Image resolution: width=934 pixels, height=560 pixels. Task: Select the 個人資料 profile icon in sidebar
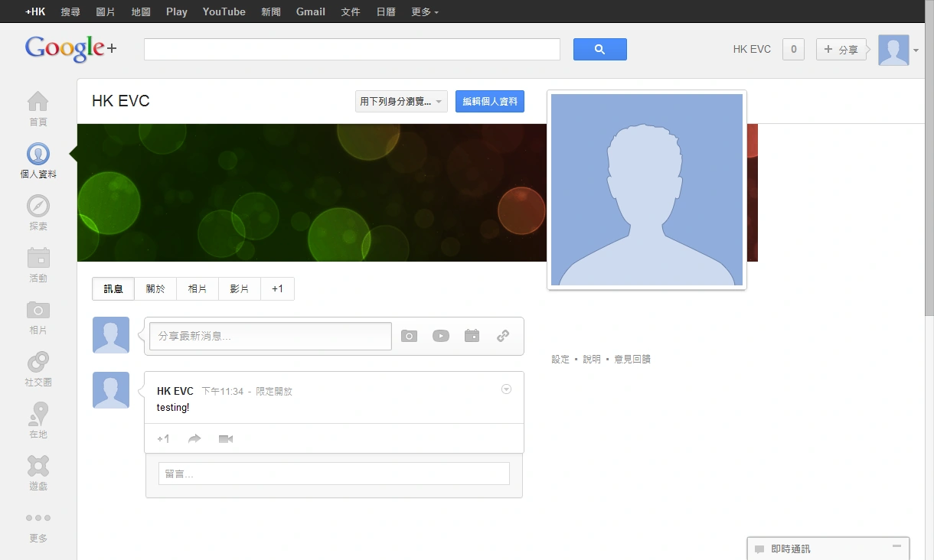(x=38, y=154)
